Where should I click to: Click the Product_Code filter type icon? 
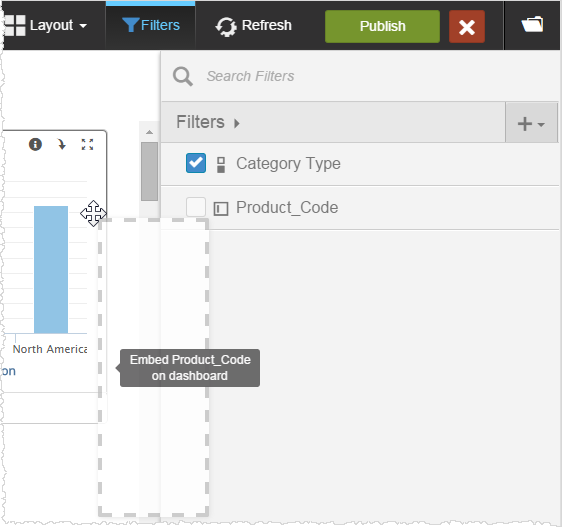click(x=221, y=209)
